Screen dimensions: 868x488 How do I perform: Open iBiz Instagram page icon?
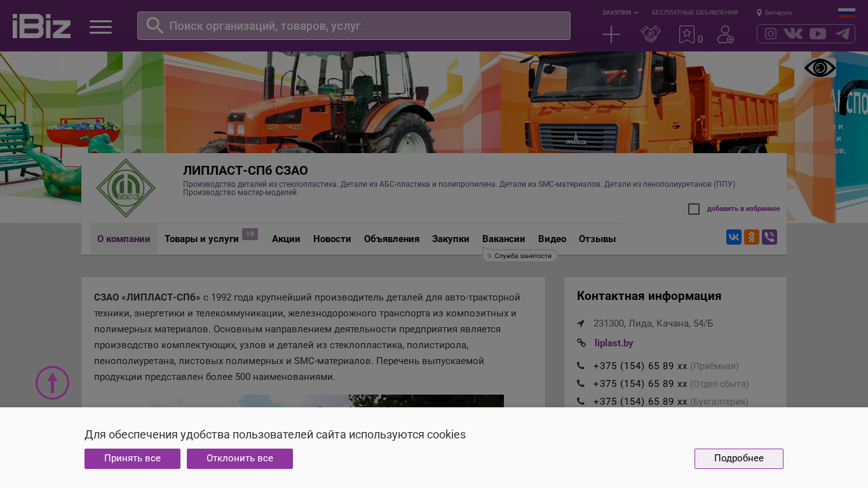[771, 34]
